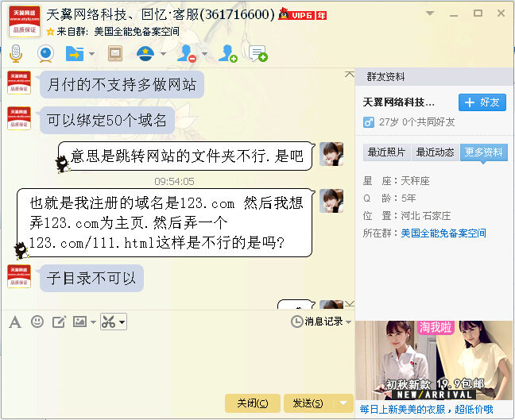515x420 pixels.
Task: Start a video call with webcam icon
Action: pyautogui.click(x=45, y=53)
